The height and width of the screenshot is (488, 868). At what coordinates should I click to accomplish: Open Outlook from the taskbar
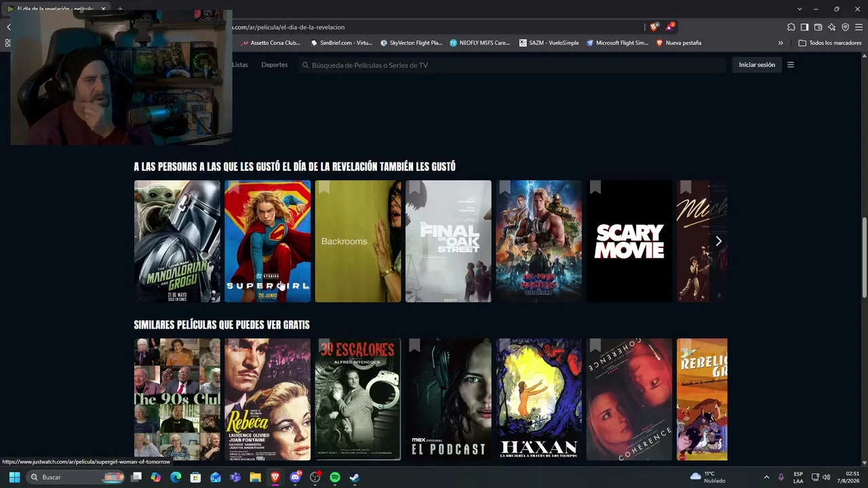pyautogui.click(x=216, y=477)
